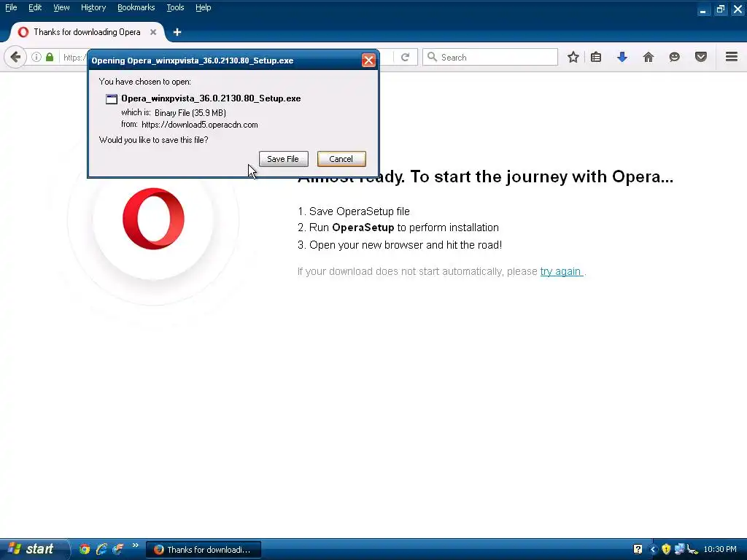747x560 pixels.
Task: Close the Opening Opera Setup dialog
Action: [x=368, y=60]
